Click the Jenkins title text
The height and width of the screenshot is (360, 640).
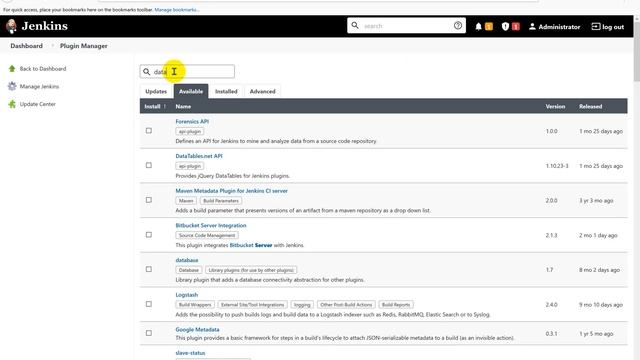pos(44,26)
